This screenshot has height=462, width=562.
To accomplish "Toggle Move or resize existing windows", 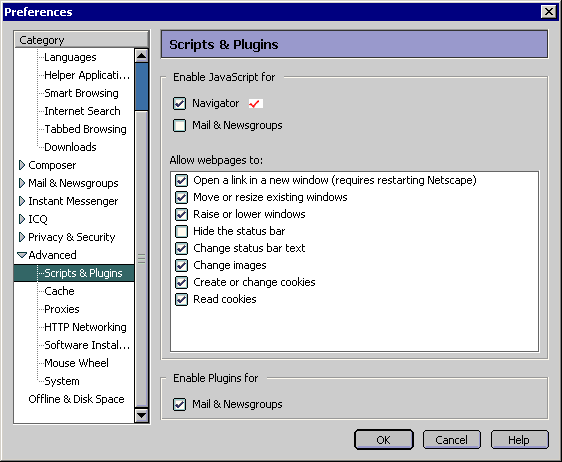I will 181,197.
